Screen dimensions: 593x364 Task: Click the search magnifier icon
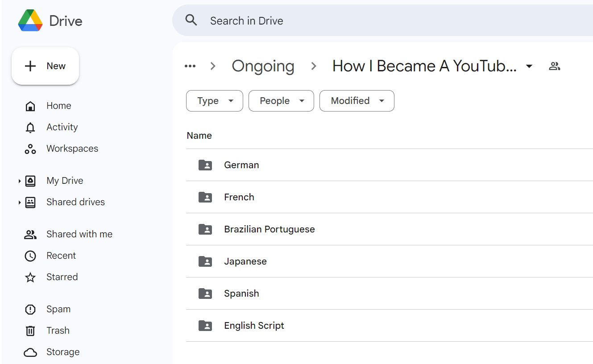pyautogui.click(x=191, y=21)
